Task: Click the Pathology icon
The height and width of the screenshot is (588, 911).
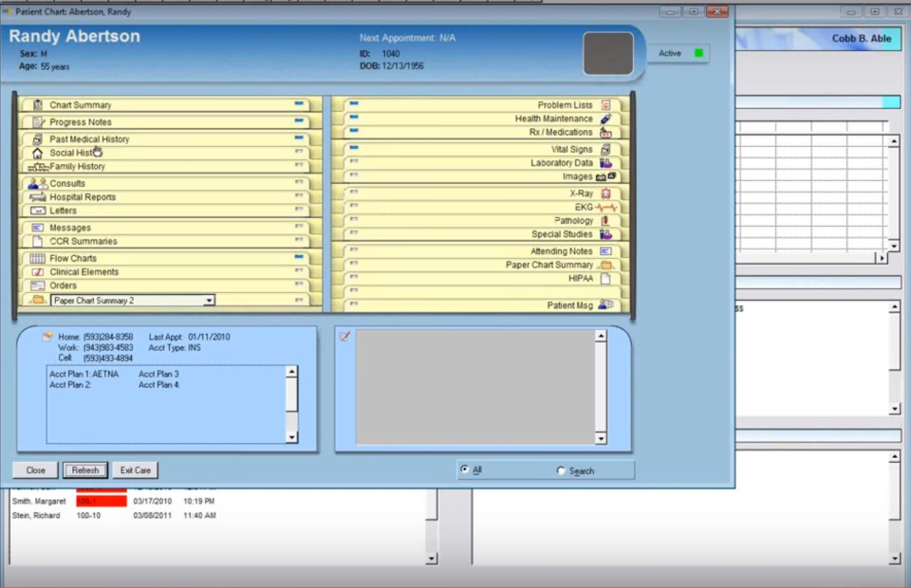Action: pos(606,221)
